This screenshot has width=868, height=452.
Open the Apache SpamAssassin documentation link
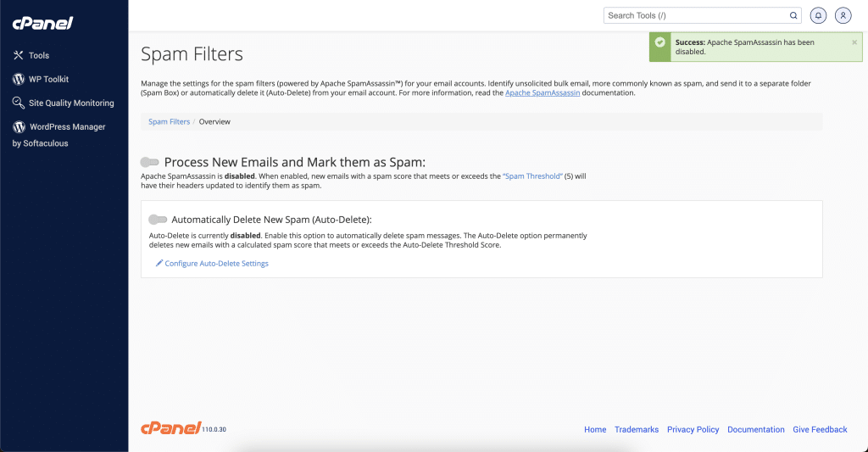tap(542, 93)
